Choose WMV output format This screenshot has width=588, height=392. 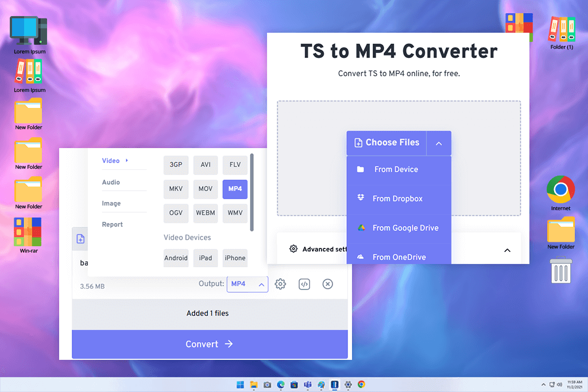235,213
